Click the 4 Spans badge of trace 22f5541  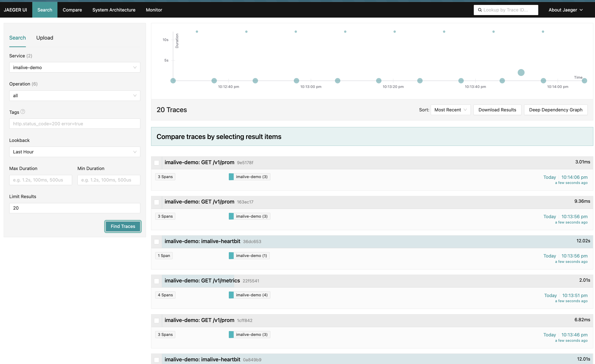[x=165, y=295]
